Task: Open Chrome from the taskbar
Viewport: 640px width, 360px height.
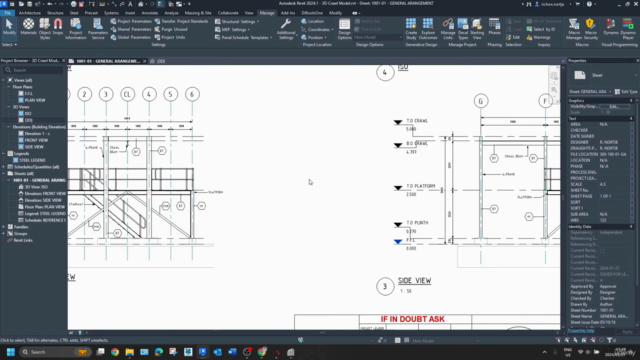Action: (115, 352)
